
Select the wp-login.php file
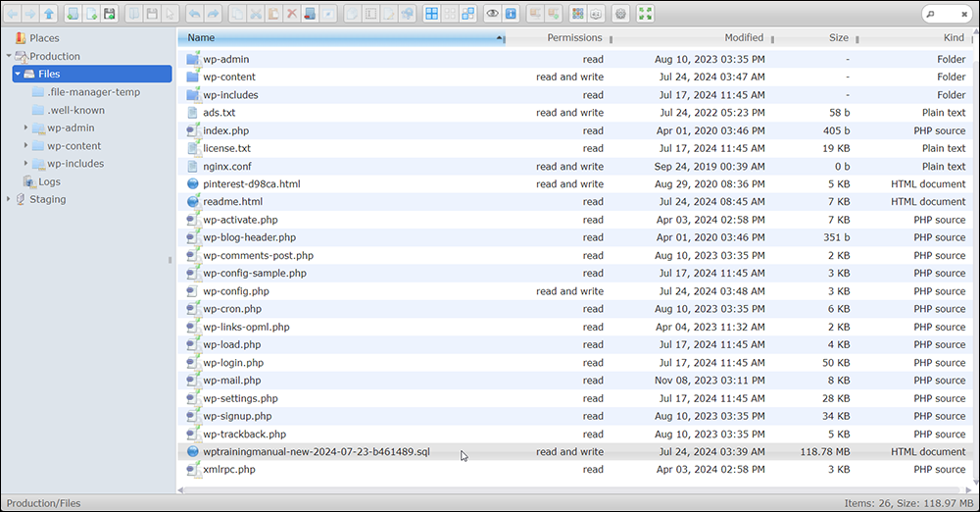click(575, 362)
